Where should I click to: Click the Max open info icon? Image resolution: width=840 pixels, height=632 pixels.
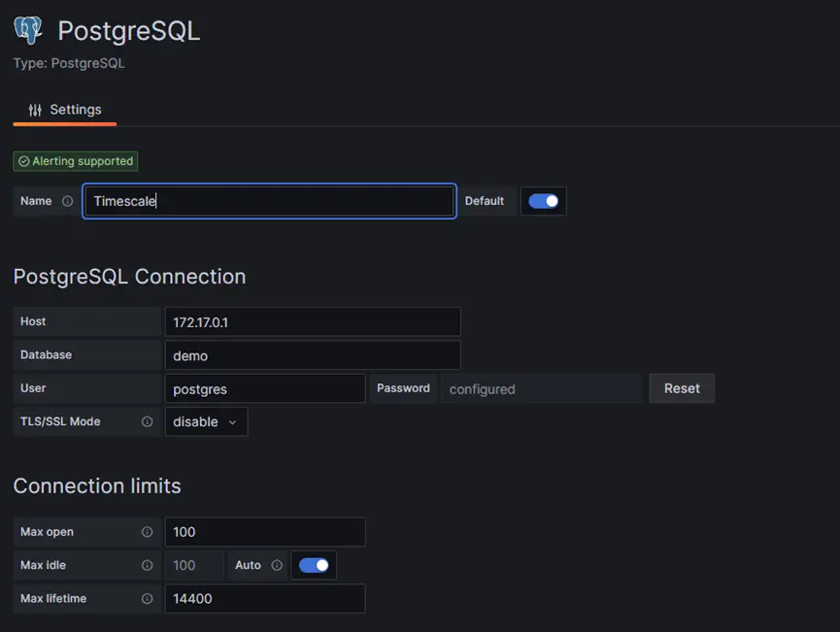148,532
